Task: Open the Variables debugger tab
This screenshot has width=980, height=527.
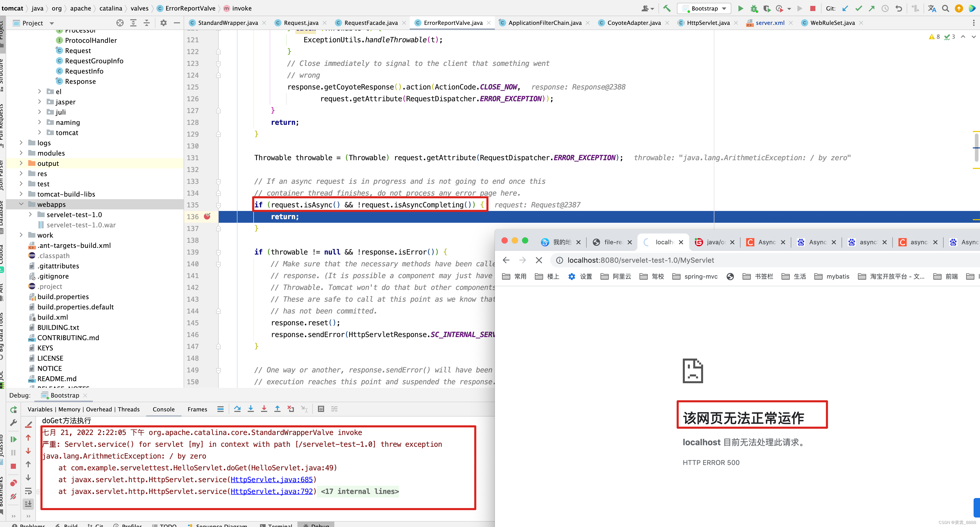Action: tap(40, 409)
